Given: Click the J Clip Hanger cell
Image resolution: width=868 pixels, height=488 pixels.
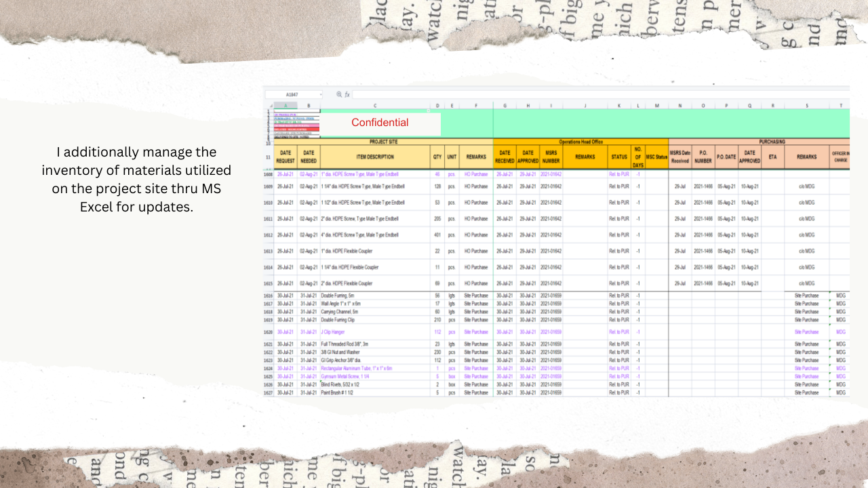Looking at the screenshot, I should coord(375,332).
